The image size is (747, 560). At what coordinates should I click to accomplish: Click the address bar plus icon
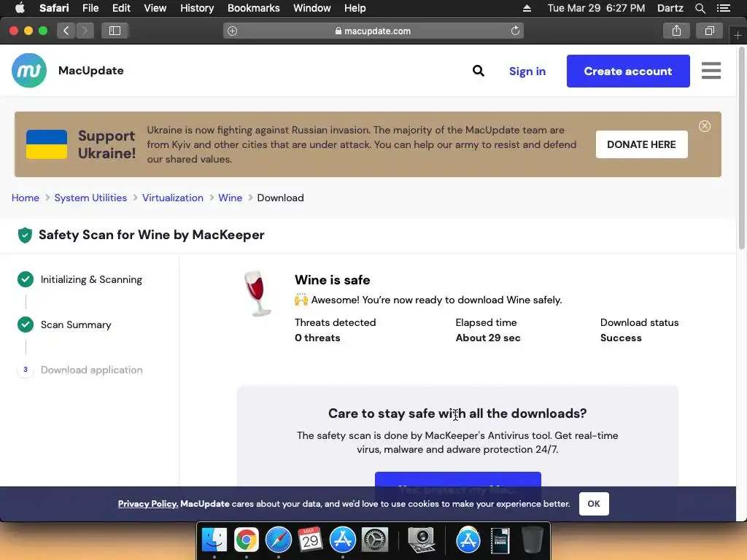click(232, 31)
